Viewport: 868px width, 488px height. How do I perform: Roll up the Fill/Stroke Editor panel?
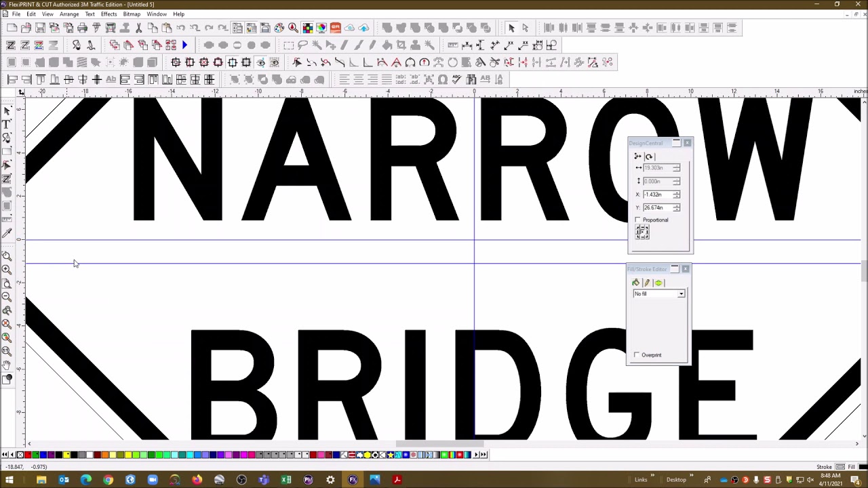point(675,269)
